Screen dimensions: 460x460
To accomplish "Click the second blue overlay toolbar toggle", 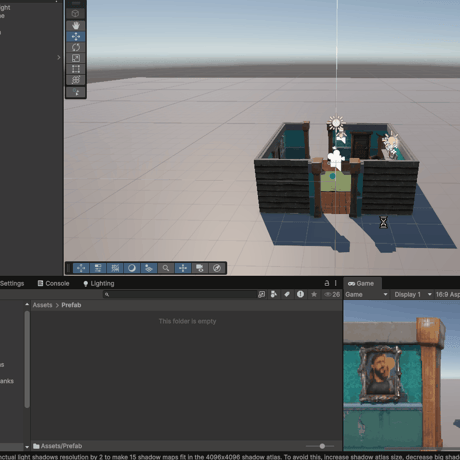I will point(98,268).
